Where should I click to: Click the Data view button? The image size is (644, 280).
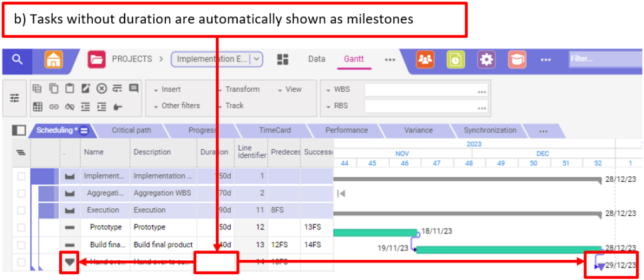(316, 59)
